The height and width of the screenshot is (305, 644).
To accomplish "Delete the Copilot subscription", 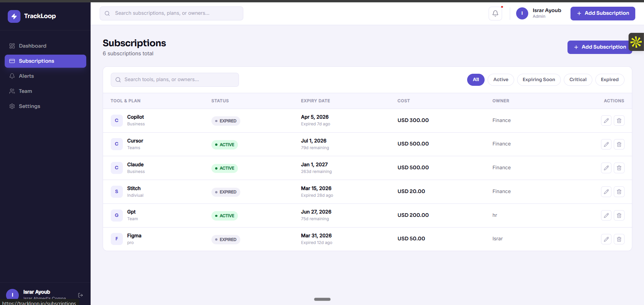I will point(619,121).
